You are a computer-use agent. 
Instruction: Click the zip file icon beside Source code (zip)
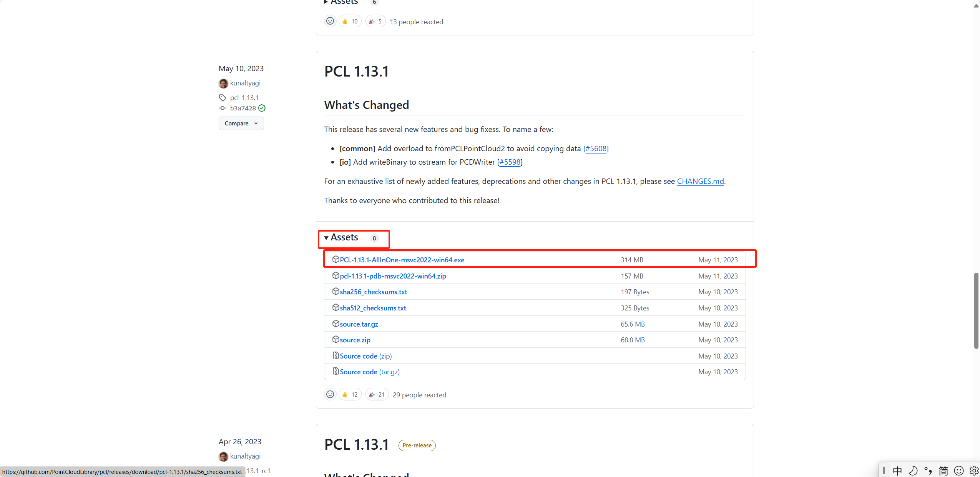pyautogui.click(x=336, y=355)
